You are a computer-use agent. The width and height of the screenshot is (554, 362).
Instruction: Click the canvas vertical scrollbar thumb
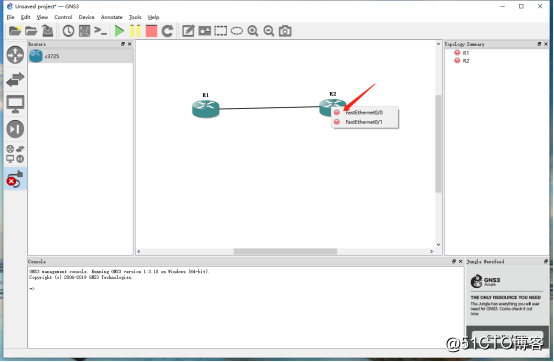tap(438, 143)
